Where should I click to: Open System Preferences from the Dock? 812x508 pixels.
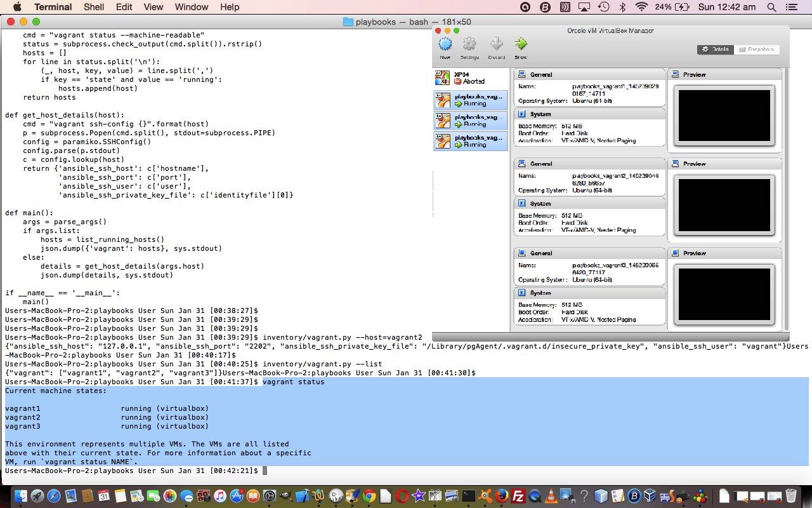pos(270,495)
